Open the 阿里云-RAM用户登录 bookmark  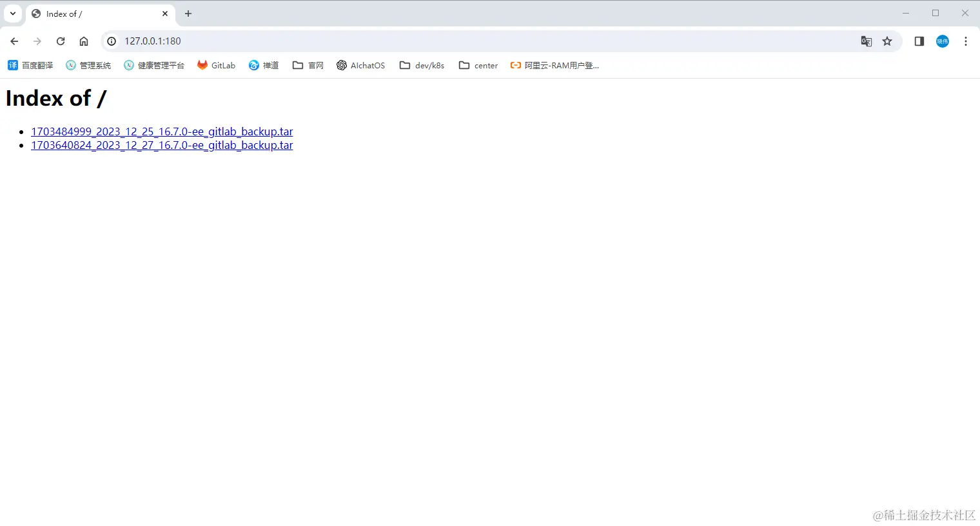tap(554, 65)
